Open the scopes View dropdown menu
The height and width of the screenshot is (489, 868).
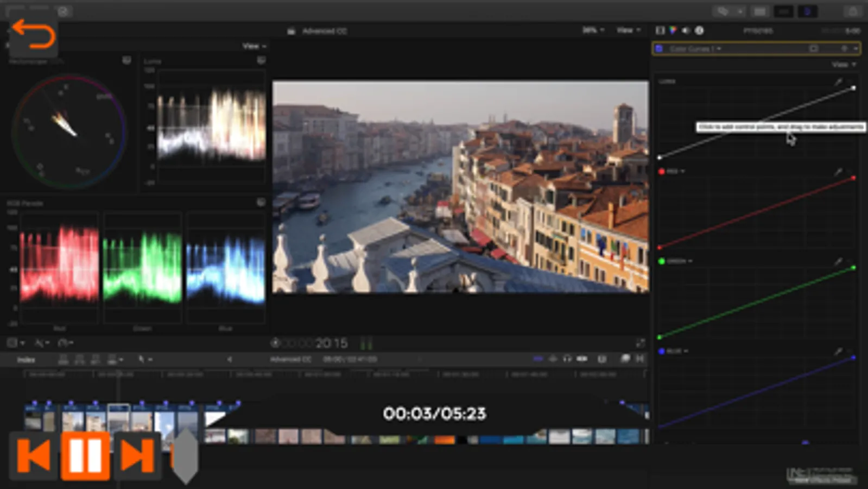[x=254, y=46]
